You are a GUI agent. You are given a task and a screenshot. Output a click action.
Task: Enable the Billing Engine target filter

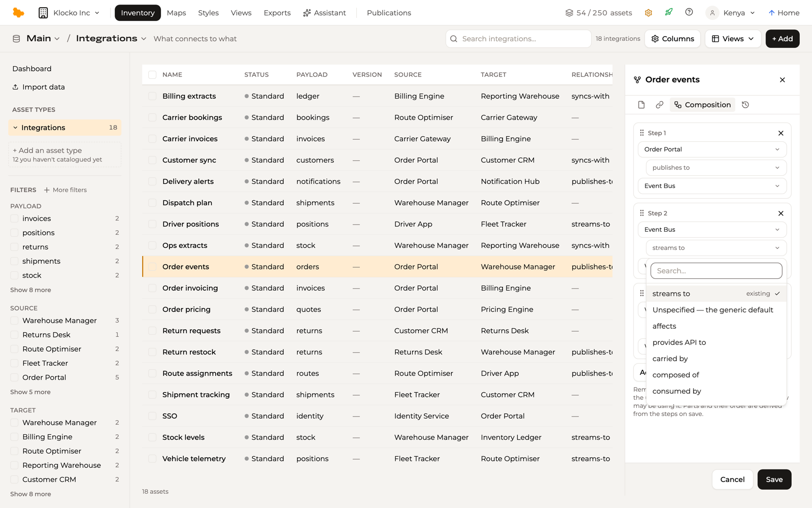14,437
